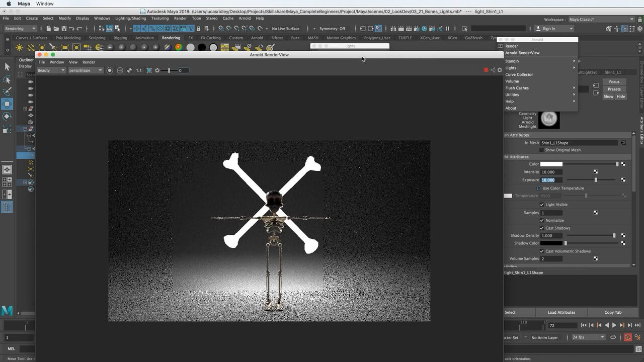Open the perspShape camera dropdown

(85, 70)
